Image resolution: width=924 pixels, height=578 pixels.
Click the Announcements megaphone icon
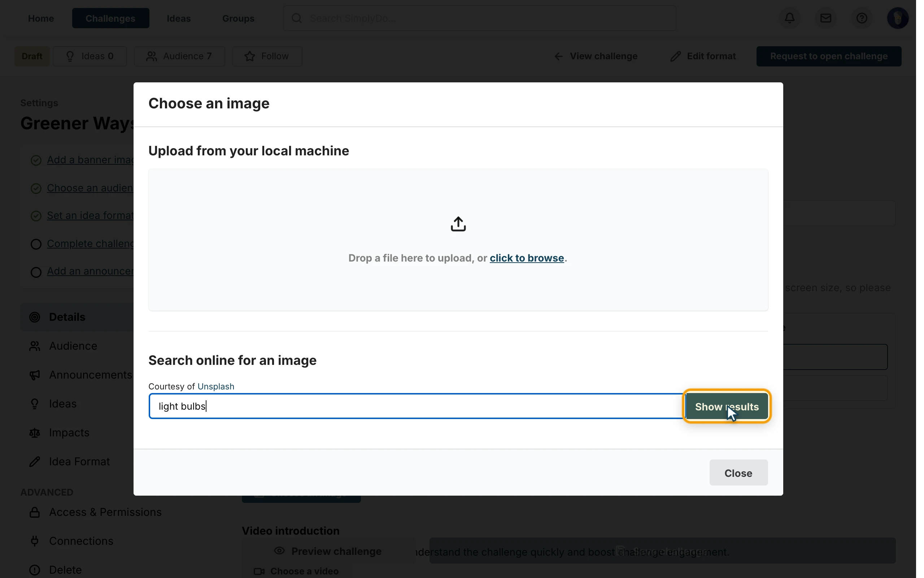tap(35, 375)
